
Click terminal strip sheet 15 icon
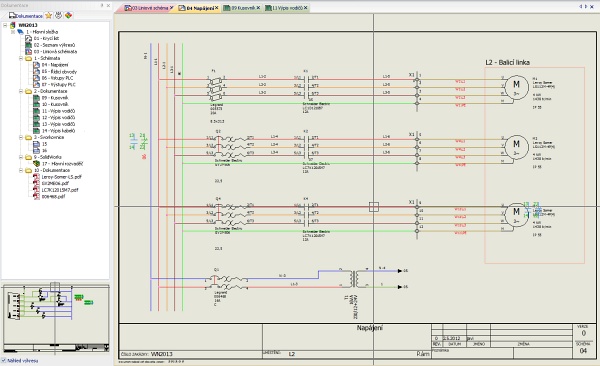point(36,144)
